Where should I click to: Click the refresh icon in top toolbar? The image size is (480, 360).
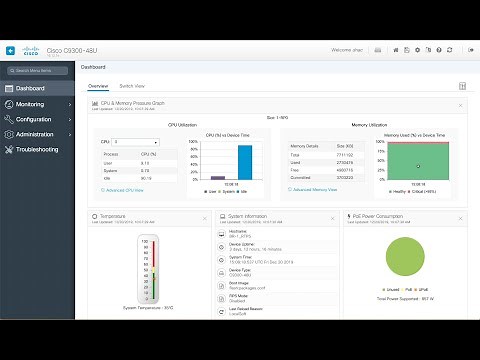(x=450, y=50)
